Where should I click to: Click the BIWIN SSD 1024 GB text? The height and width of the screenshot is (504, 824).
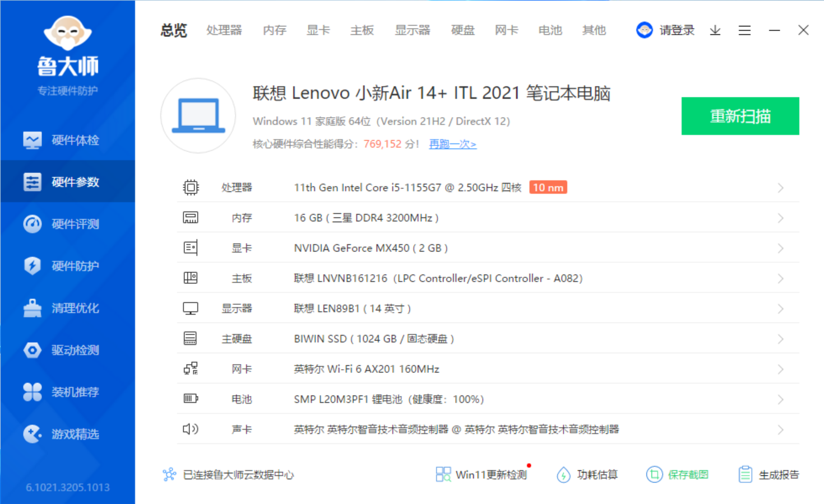(x=374, y=339)
